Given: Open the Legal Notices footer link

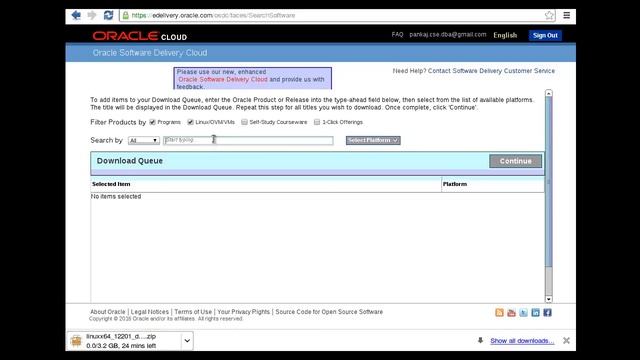Looking at the screenshot, I should coord(149,312).
